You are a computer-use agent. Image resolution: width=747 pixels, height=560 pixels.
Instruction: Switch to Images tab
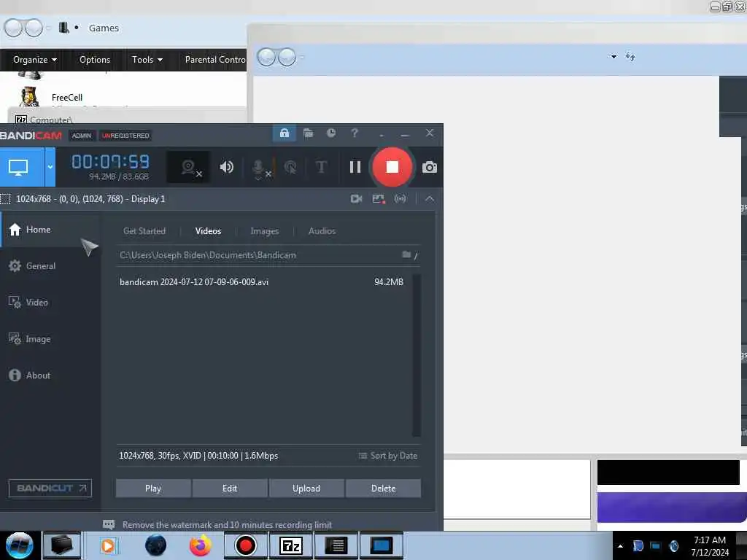(264, 231)
